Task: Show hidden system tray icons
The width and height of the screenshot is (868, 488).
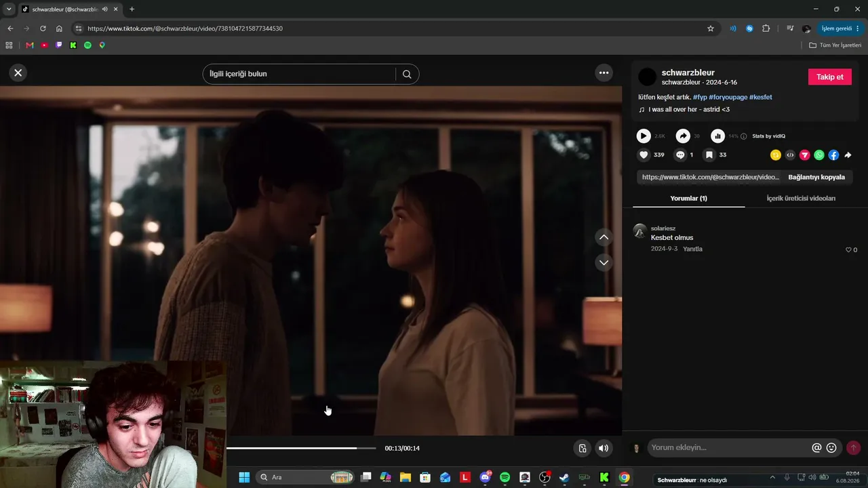Action: point(772,477)
